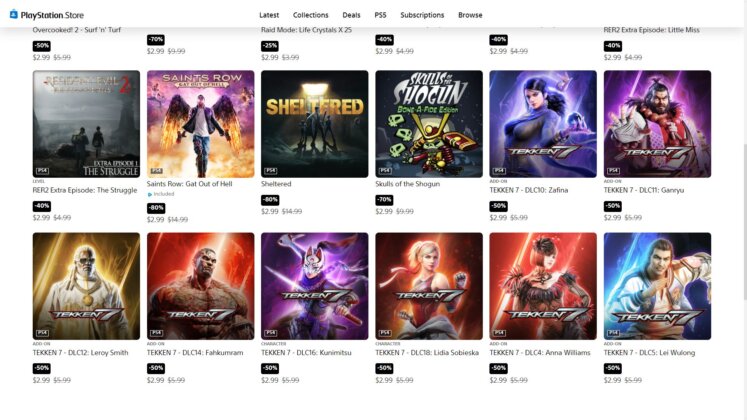The width and height of the screenshot is (747, 420).
Task: Click the PlayStation Store logo icon
Action: tap(14, 15)
